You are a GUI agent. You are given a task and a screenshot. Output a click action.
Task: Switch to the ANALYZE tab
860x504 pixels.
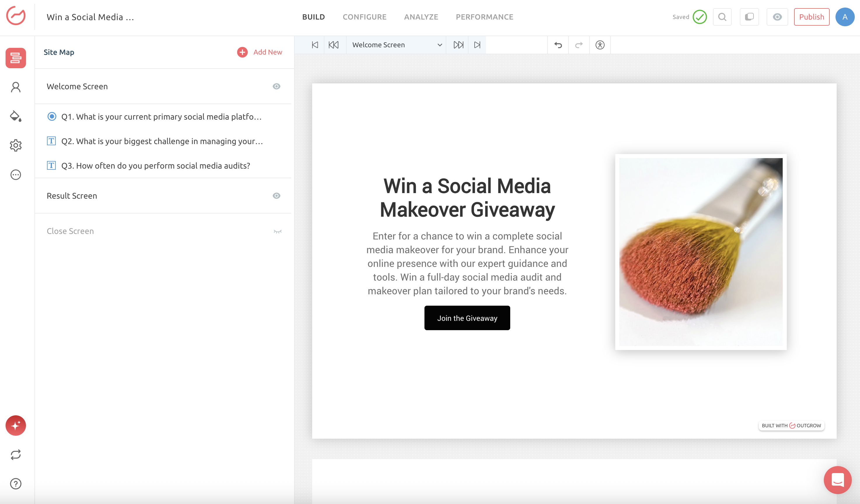(x=421, y=17)
